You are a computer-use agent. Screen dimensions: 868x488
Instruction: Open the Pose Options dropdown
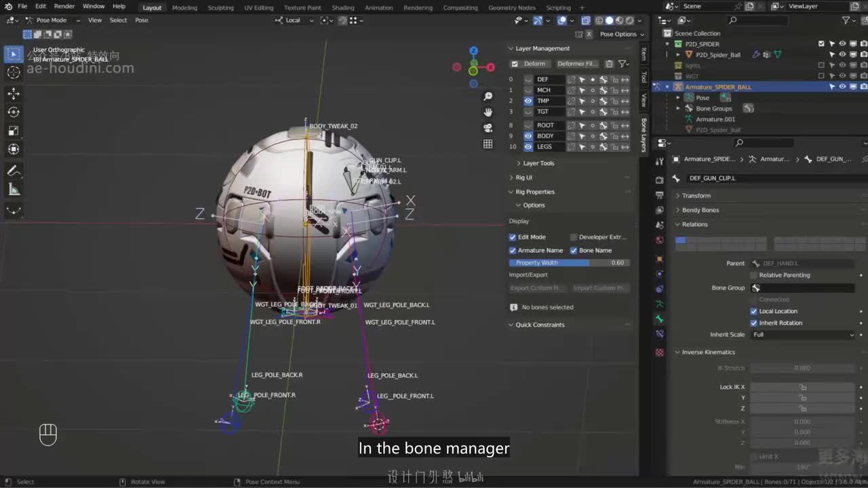click(622, 34)
